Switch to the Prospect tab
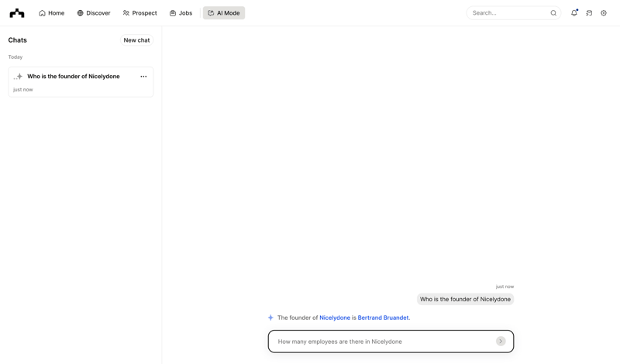The image size is (620, 364). (x=140, y=13)
